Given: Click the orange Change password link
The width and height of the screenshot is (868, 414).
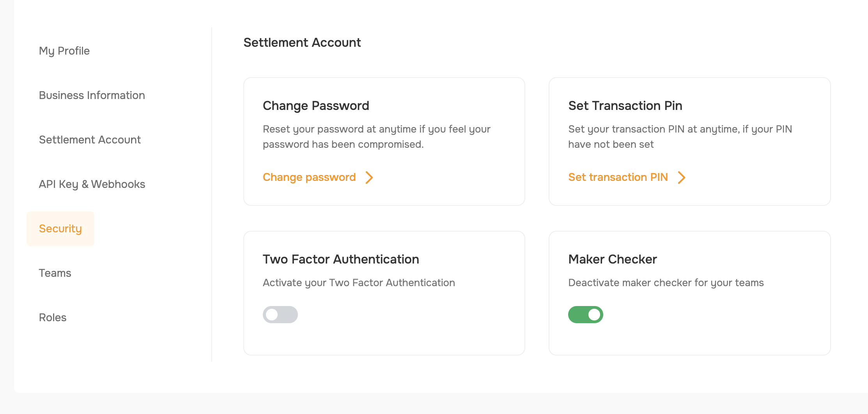Looking at the screenshot, I should (x=309, y=177).
